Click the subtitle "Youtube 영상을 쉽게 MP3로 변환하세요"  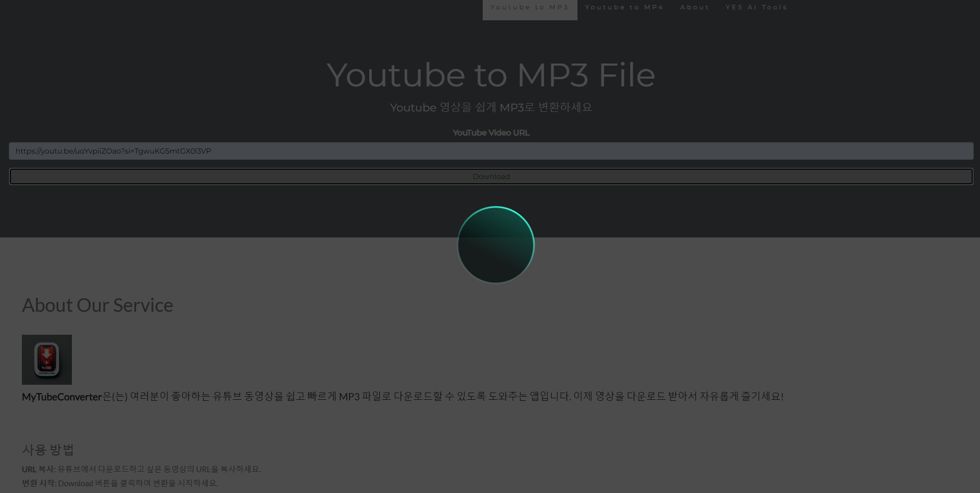[491, 107]
